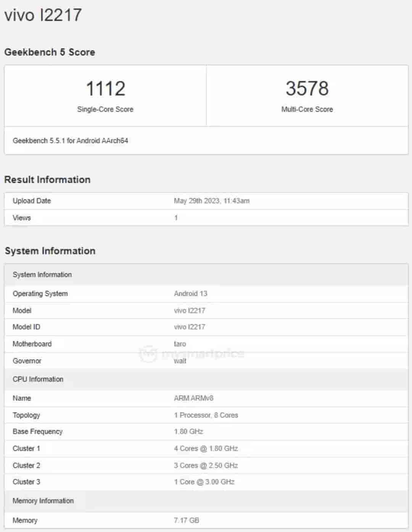
Task: Click the Model ID row label
Action: click(x=26, y=327)
